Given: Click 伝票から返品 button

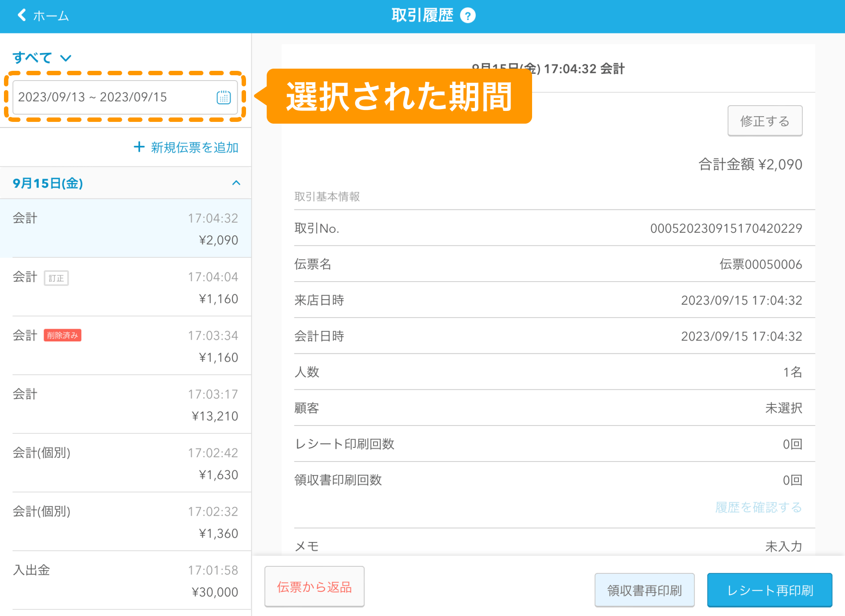Looking at the screenshot, I should [x=314, y=587].
